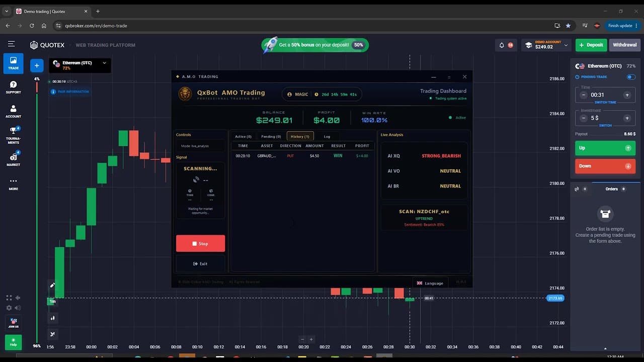644x362 pixels.
Task: Expand the Demo Account balance dropdown
Action: click(546, 45)
